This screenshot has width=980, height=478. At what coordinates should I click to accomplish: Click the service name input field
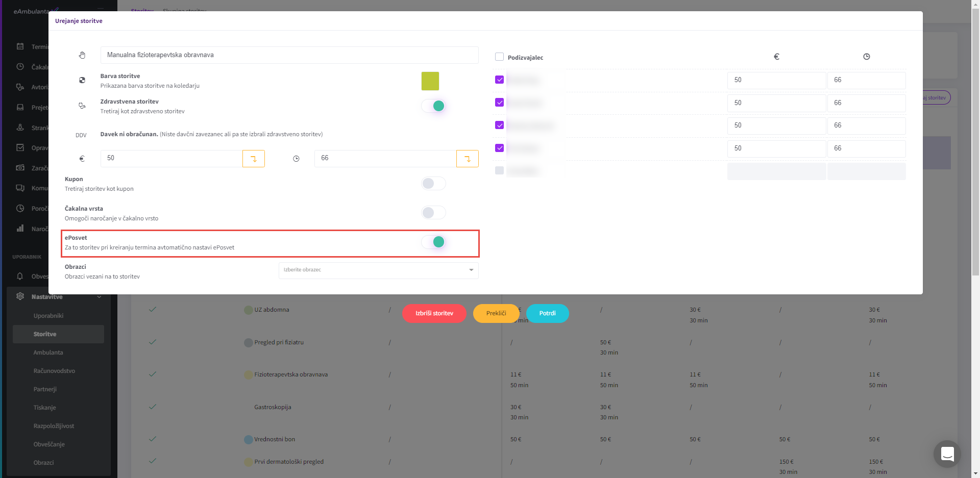pyautogui.click(x=289, y=55)
